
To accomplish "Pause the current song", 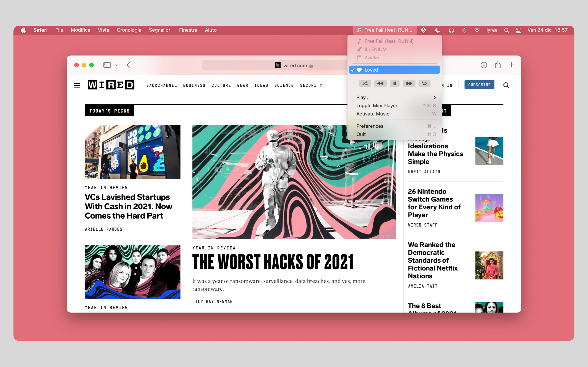I will click(x=395, y=84).
